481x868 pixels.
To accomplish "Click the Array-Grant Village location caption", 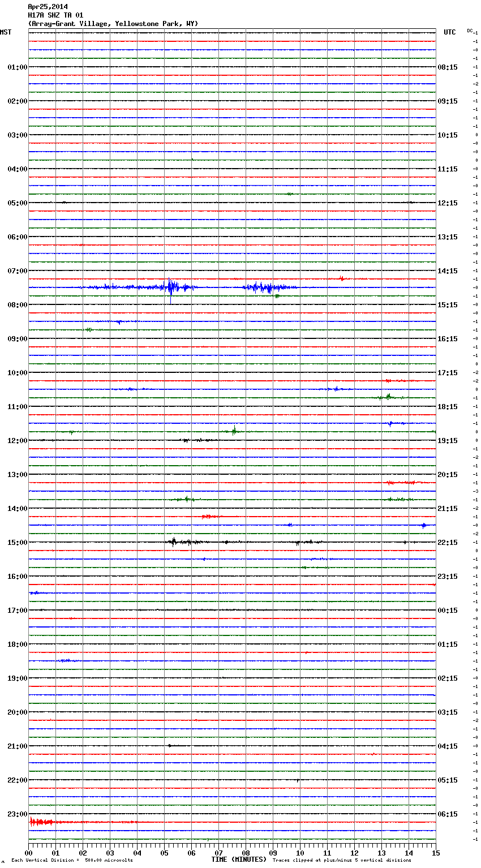I will click(113, 24).
